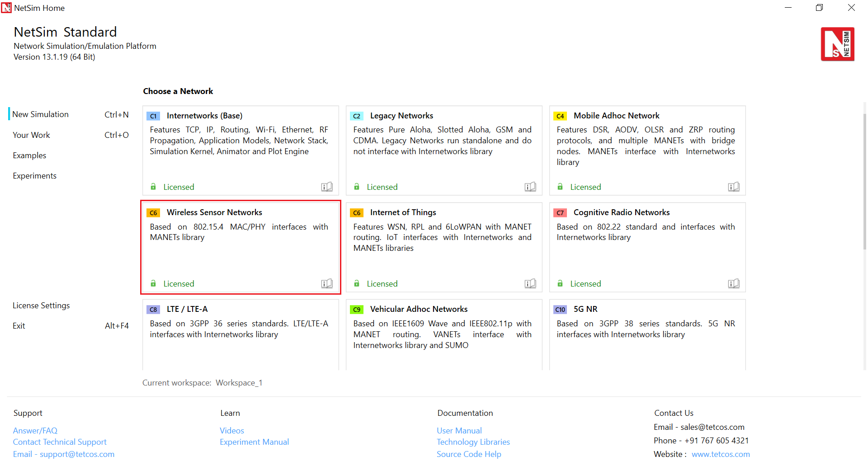
Task: Click the NetSim logo in top right
Action: point(837,44)
